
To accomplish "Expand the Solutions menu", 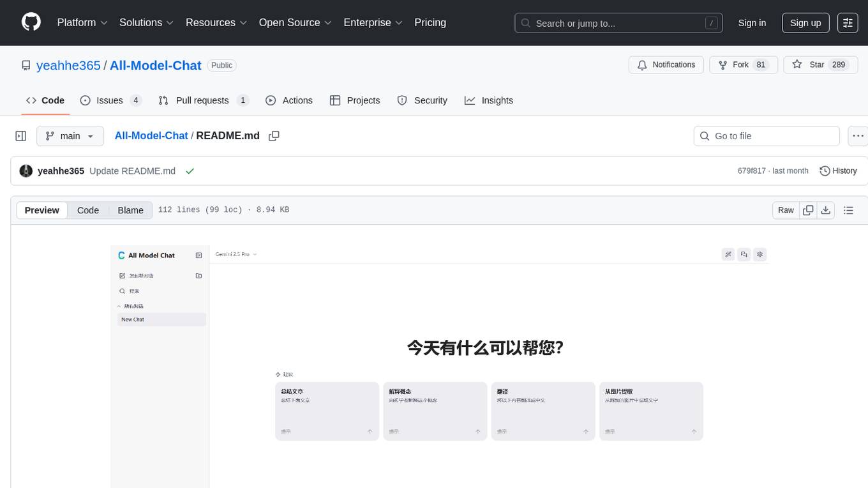I will (147, 22).
